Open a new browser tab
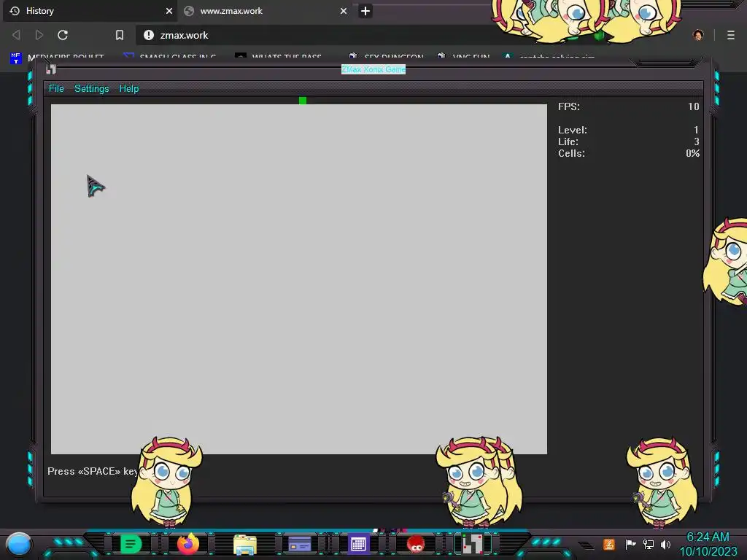The width and height of the screenshot is (747, 560). pos(365,11)
